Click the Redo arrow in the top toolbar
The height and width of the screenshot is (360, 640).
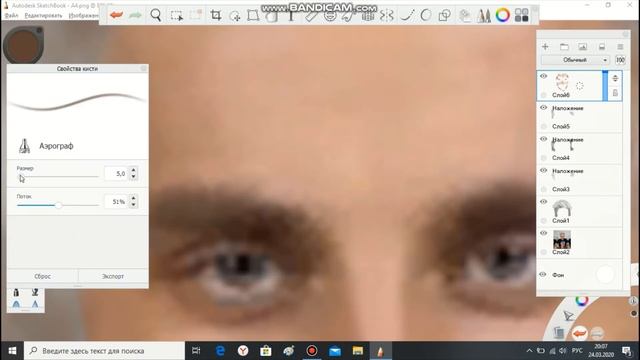pos(135,16)
